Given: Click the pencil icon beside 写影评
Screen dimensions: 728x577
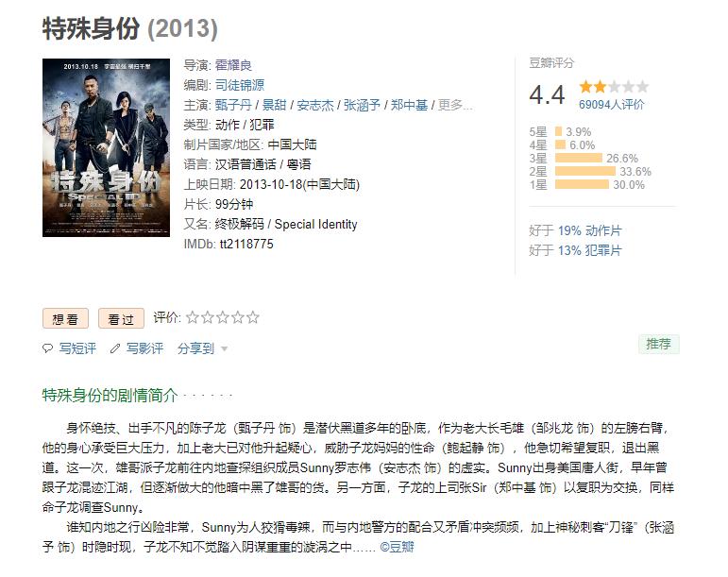Looking at the screenshot, I should (115, 348).
